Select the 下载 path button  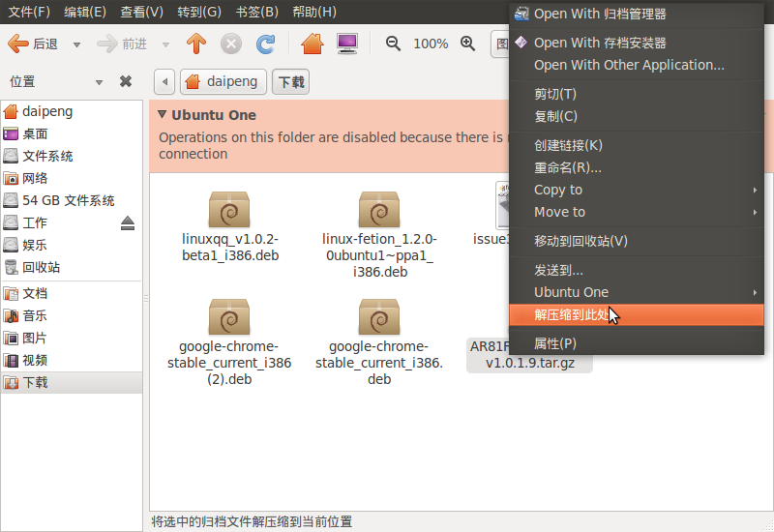pos(291,81)
